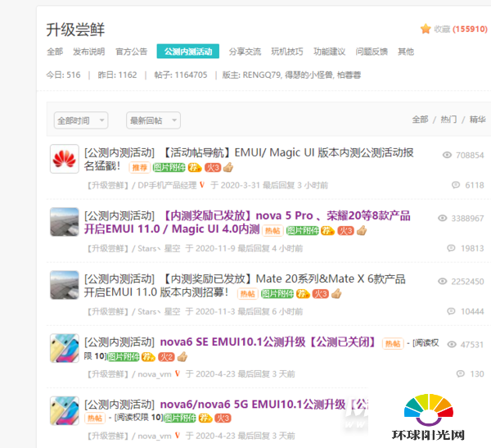Go to the 分享交流 tab
The width and height of the screenshot is (491, 448).
245,52
